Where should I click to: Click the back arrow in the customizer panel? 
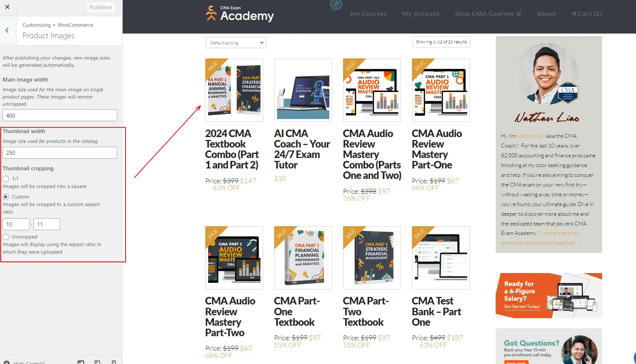pos(8,30)
